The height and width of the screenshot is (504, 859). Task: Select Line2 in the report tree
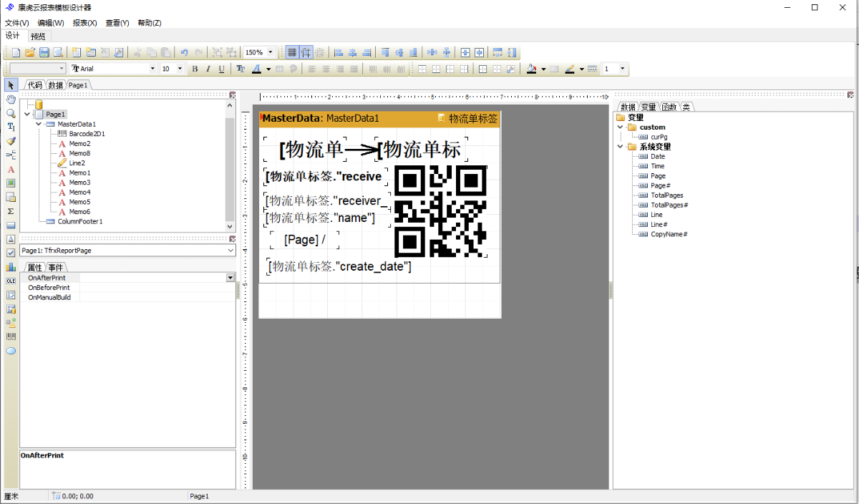(x=77, y=163)
